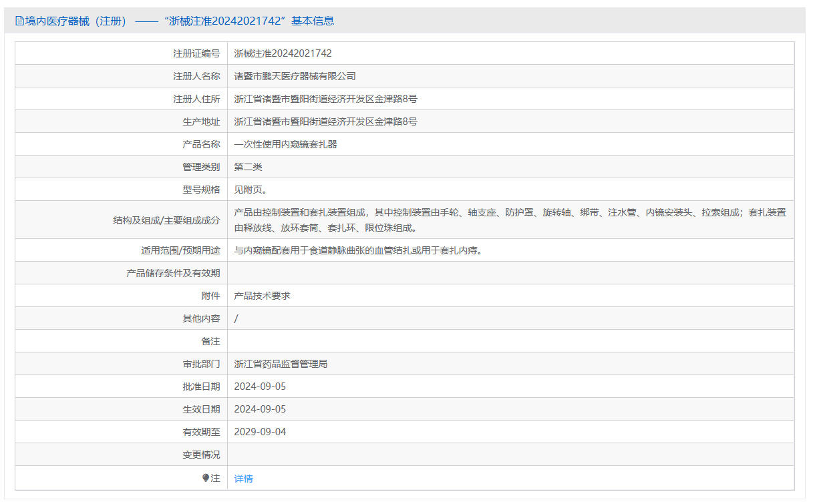Click the 备注 label
This screenshot has height=504, width=813.
[x=210, y=341]
